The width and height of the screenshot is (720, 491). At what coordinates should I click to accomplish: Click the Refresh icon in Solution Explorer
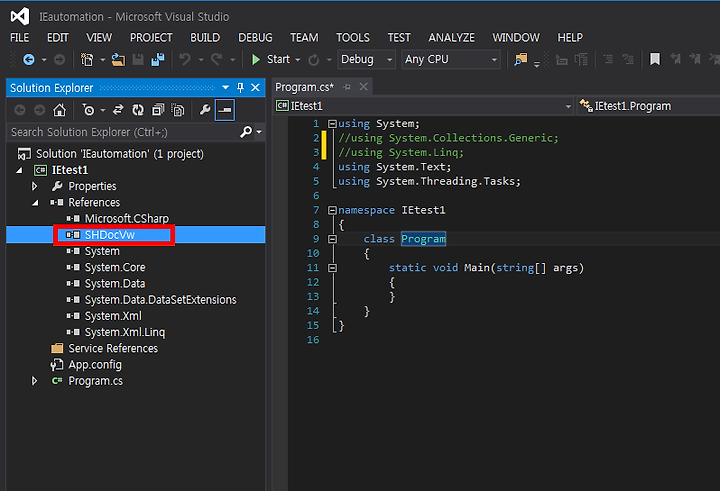138,110
